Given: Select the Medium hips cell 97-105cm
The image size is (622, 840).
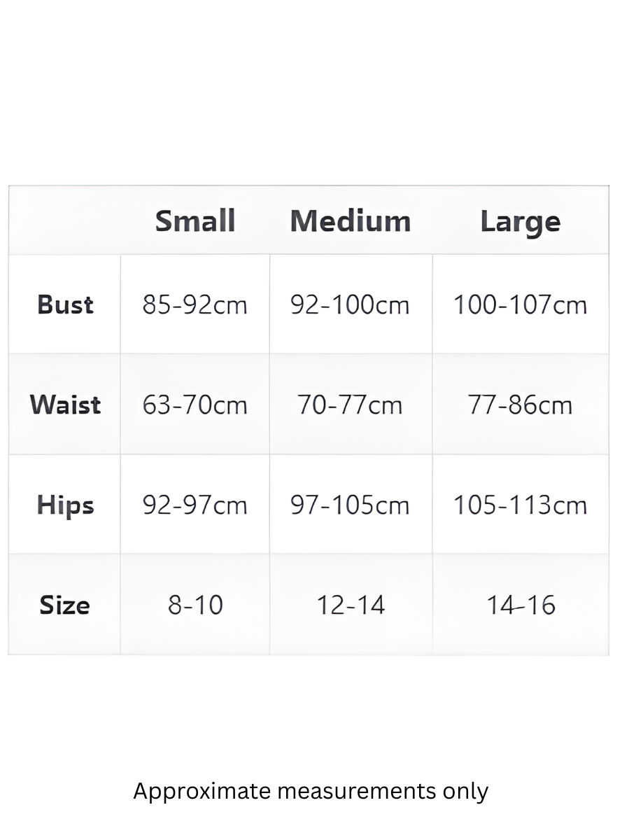Looking at the screenshot, I should coord(351,505).
